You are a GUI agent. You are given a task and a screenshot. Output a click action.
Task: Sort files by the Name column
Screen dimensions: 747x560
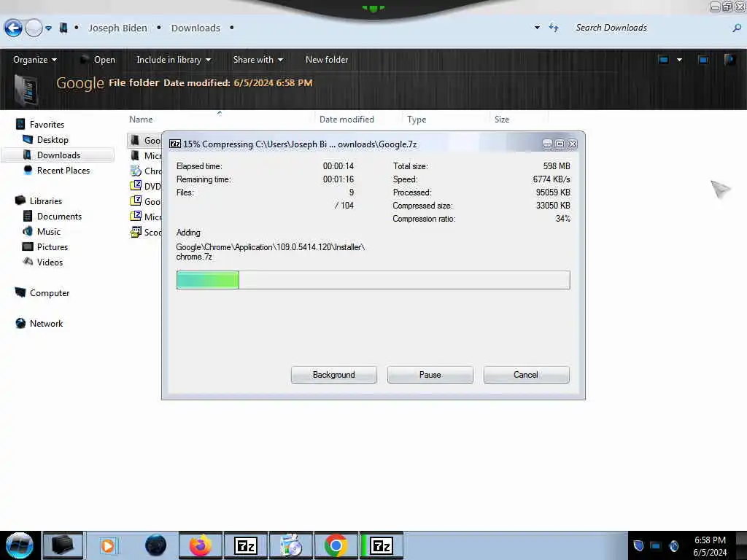click(x=141, y=120)
